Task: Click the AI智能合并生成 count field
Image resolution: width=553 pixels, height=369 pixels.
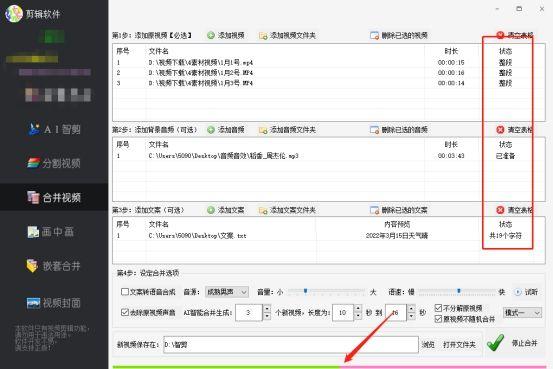Action: pos(249,313)
